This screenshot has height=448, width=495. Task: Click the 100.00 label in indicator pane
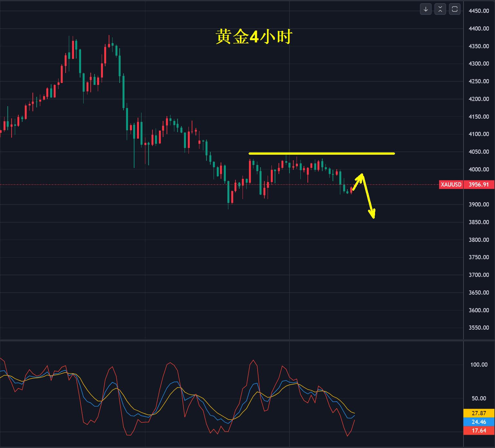(479, 364)
